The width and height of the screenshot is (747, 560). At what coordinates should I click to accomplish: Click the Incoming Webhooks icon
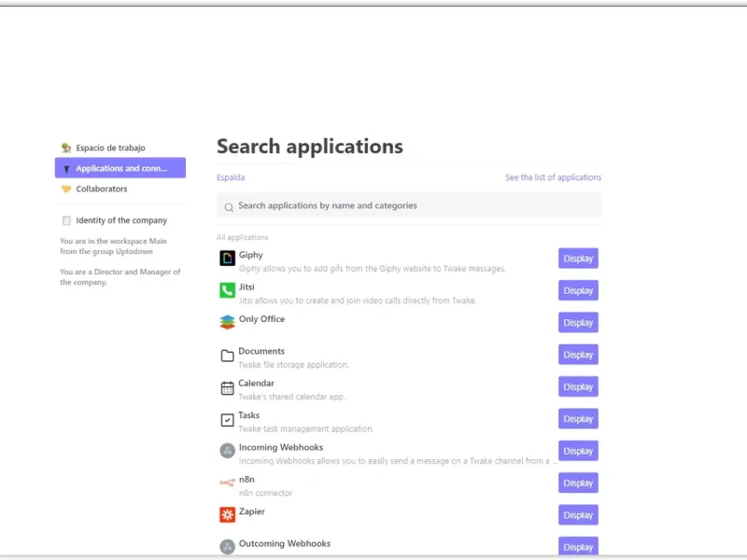(x=227, y=451)
